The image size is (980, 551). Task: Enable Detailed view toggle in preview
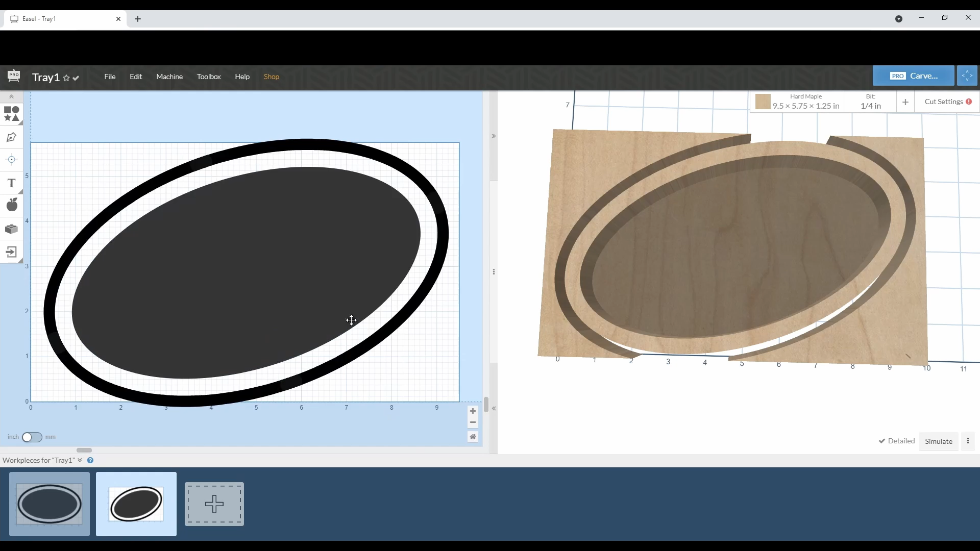896,441
